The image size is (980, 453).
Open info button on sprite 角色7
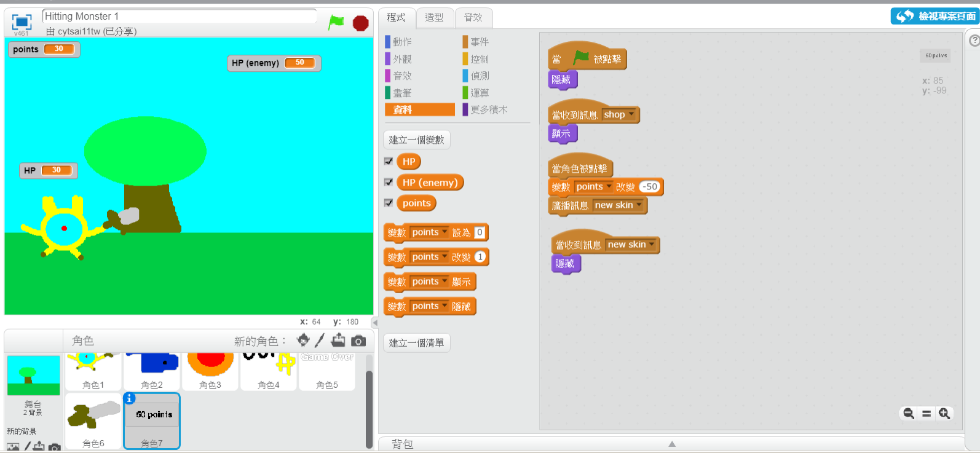129,398
